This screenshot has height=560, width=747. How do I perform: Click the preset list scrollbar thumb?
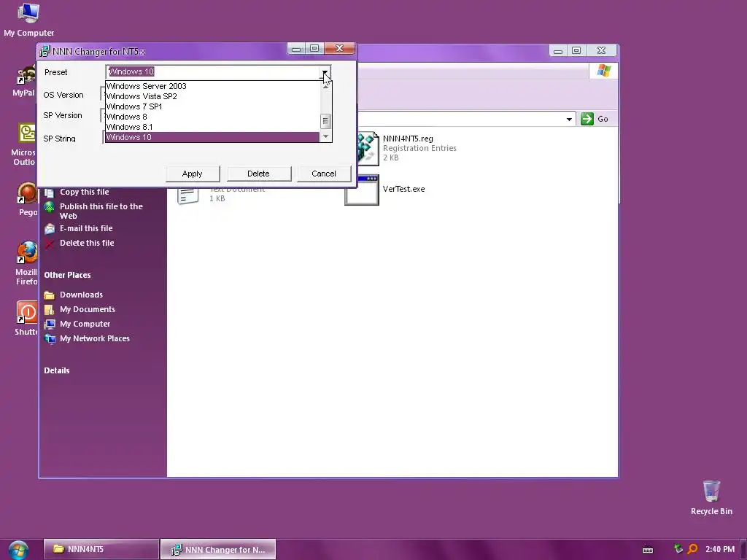coord(325,121)
